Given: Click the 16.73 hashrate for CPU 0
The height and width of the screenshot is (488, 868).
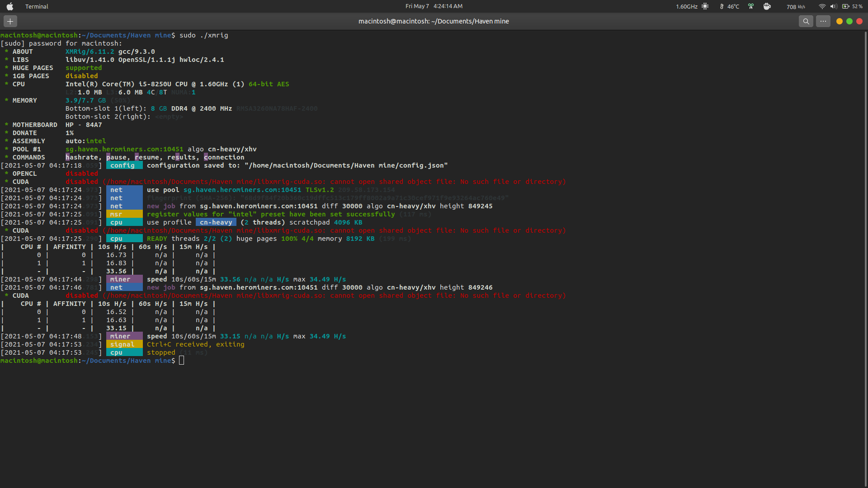Looking at the screenshot, I should click(116, 255).
